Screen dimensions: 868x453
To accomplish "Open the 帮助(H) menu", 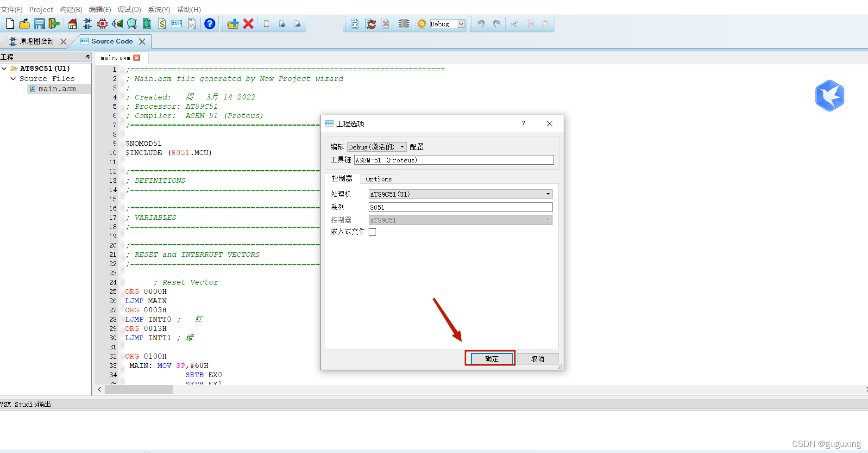I will click(x=189, y=9).
